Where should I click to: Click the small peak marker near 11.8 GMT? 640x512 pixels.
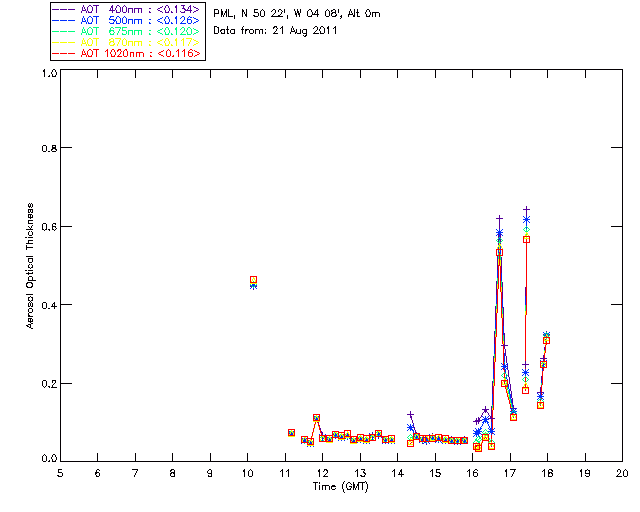[x=316, y=418]
